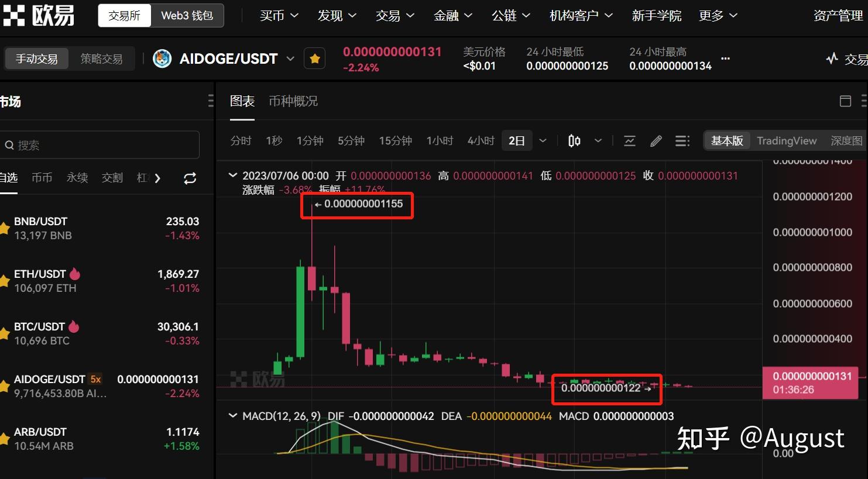The height and width of the screenshot is (479, 868).
Task: Select the 永续 market tab
Action: click(x=77, y=178)
